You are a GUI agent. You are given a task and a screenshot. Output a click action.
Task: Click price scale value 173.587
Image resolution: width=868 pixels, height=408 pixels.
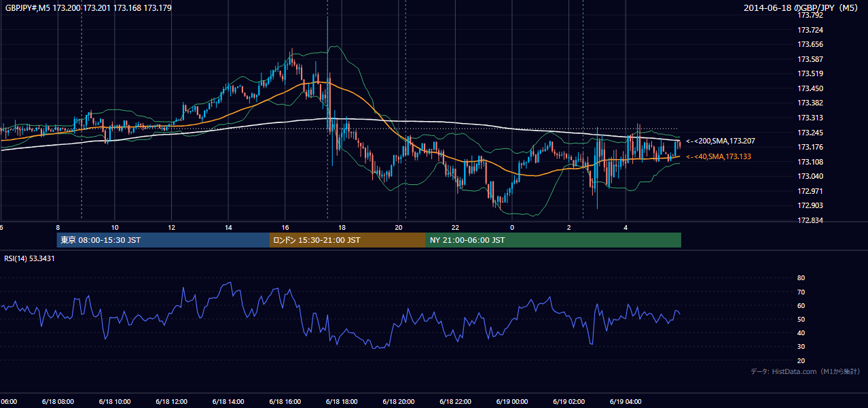click(810, 59)
